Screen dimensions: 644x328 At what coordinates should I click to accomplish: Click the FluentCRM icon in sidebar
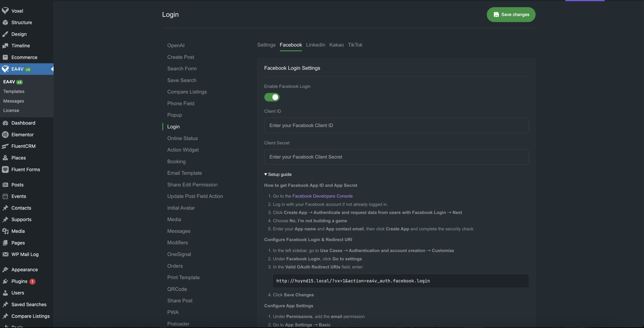(x=5, y=146)
